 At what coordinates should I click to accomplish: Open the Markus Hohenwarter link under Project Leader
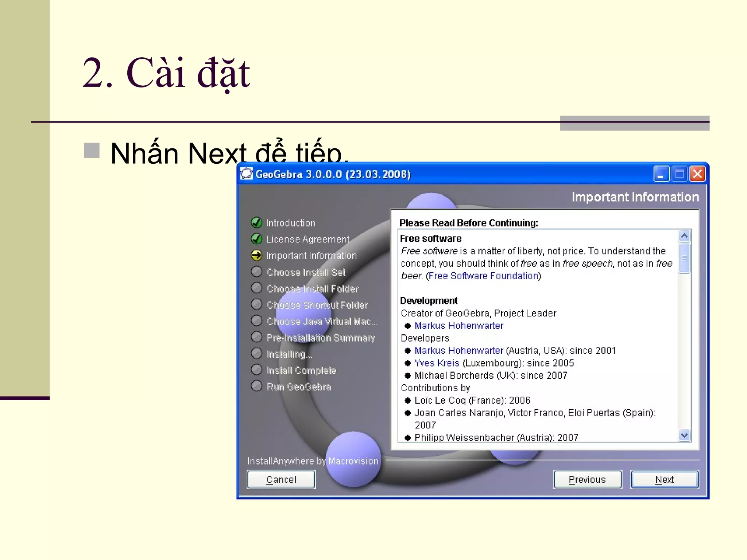pos(459,326)
